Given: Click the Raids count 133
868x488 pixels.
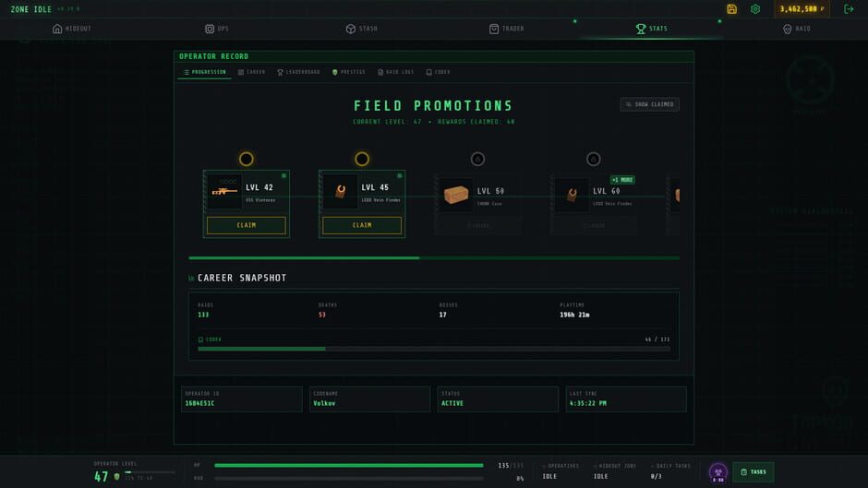Looking at the screenshot, I should pyautogui.click(x=203, y=315).
